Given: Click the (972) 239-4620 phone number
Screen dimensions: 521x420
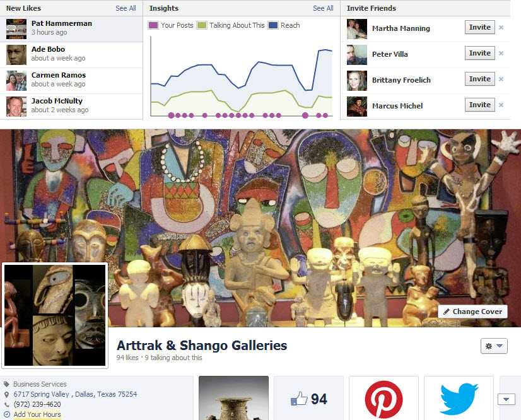Looking at the screenshot, I should 37,404.
